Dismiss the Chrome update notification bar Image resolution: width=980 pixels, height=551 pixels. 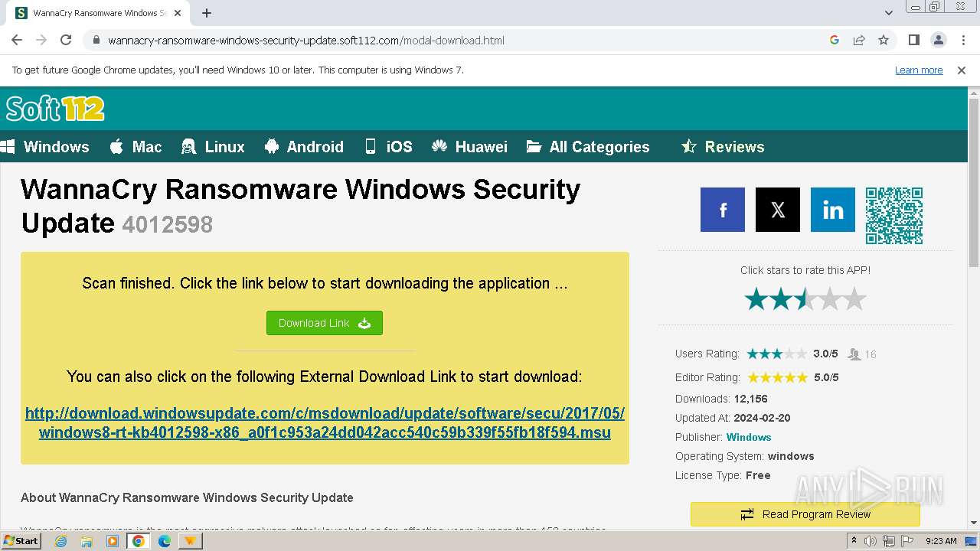tap(962, 70)
